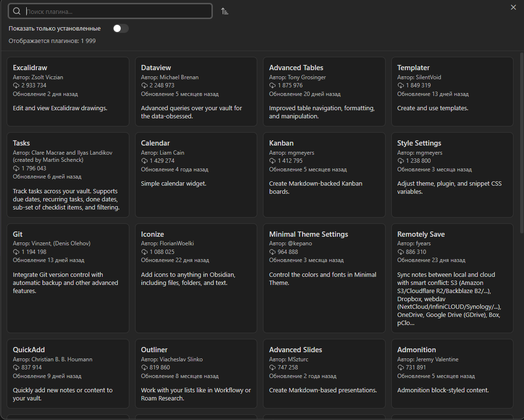Screen dimensions: 524x420
Task: View the Advanced Slides plugin title
Action: pyautogui.click(x=295, y=350)
